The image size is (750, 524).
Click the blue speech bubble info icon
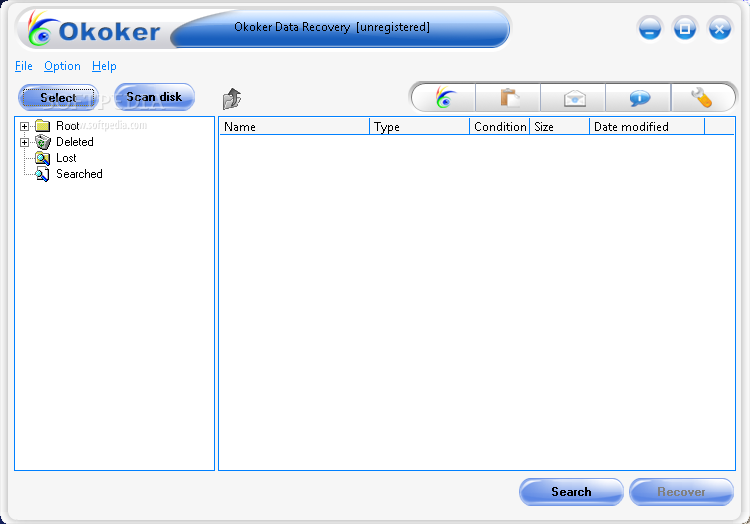pyautogui.click(x=640, y=98)
